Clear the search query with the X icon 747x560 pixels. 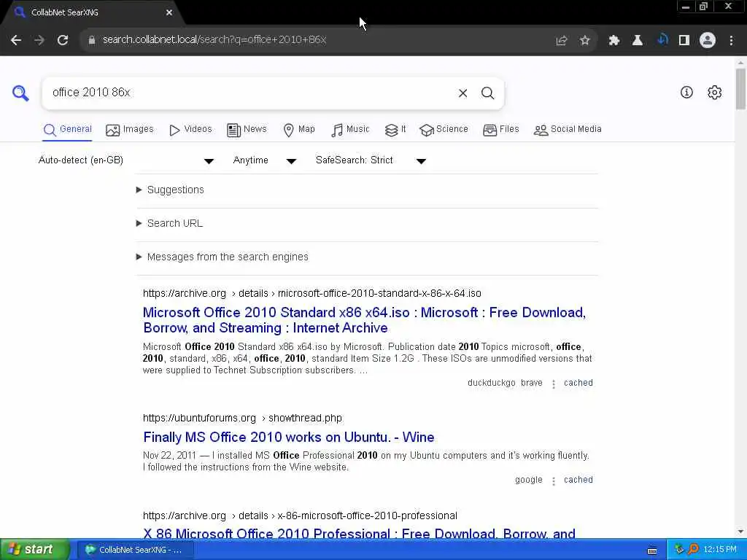tap(462, 93)
